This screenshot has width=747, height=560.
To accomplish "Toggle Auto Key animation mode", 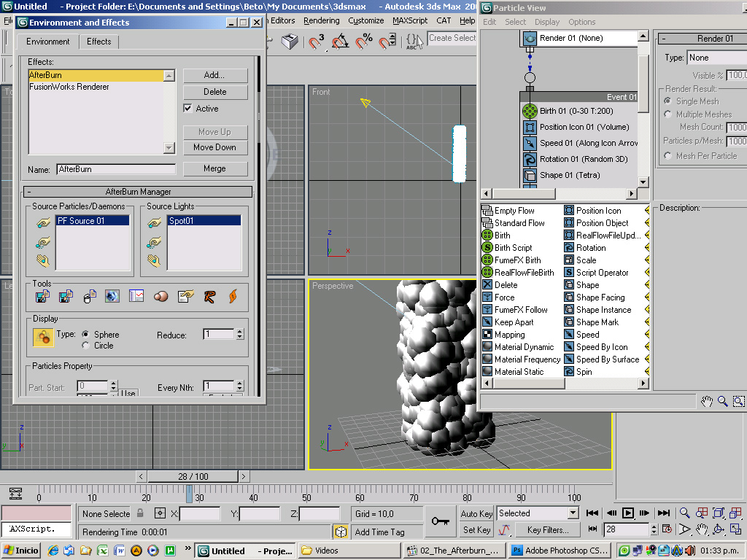I will (x=476, y=513).
